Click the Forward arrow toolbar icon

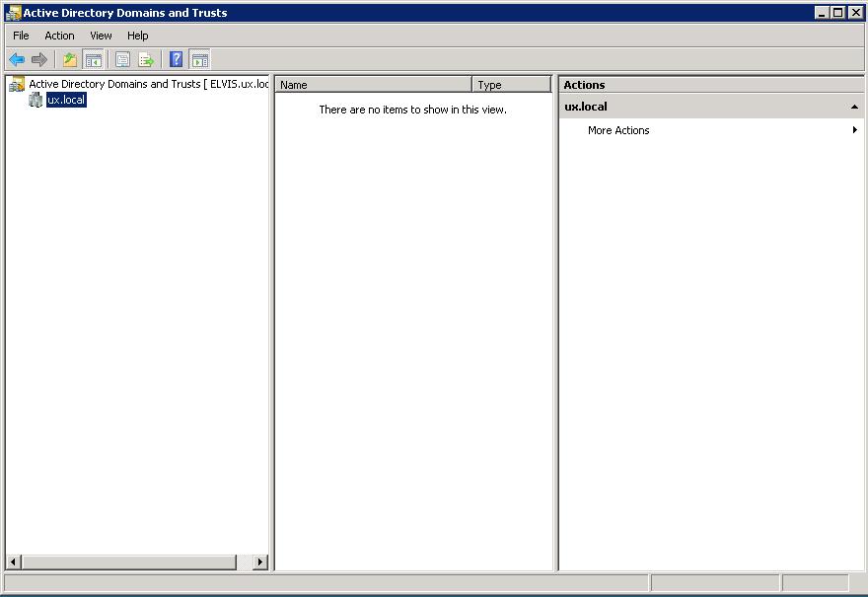point(39,60)
